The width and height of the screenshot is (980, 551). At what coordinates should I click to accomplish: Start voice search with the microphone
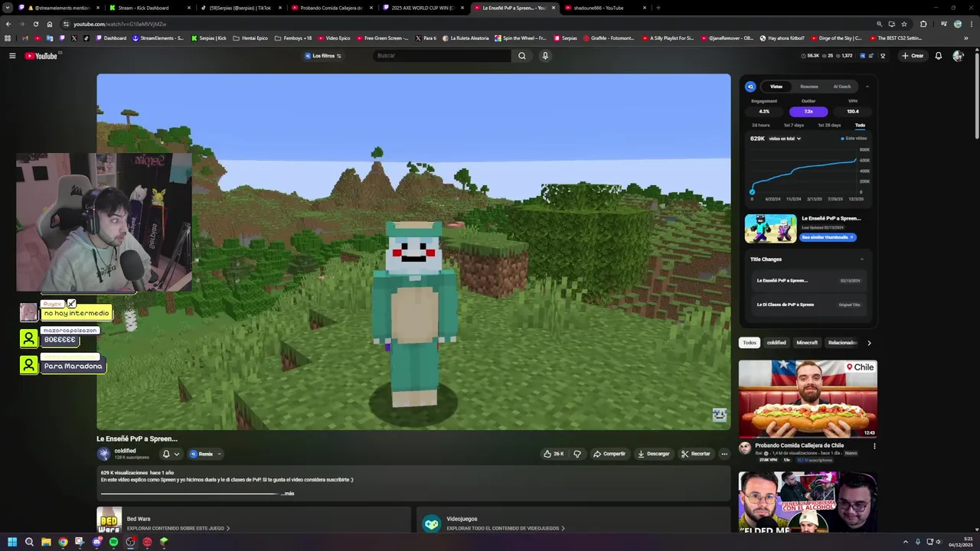click(545, 56)
